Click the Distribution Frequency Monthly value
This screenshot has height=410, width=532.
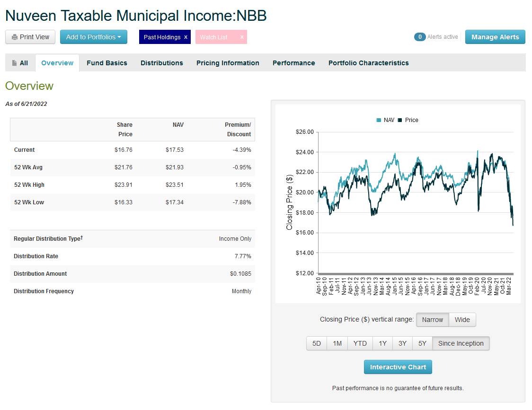[241, 291]
